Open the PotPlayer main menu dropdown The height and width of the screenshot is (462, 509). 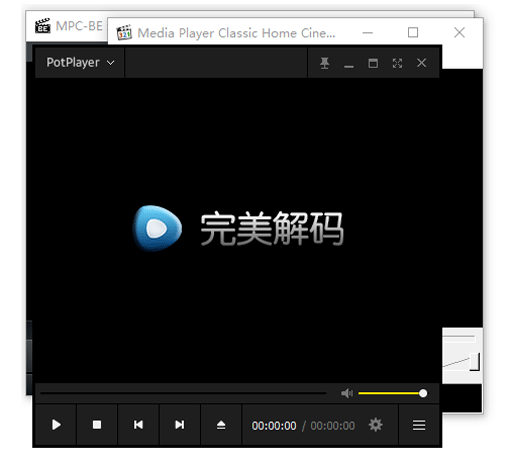click(80, 63)
